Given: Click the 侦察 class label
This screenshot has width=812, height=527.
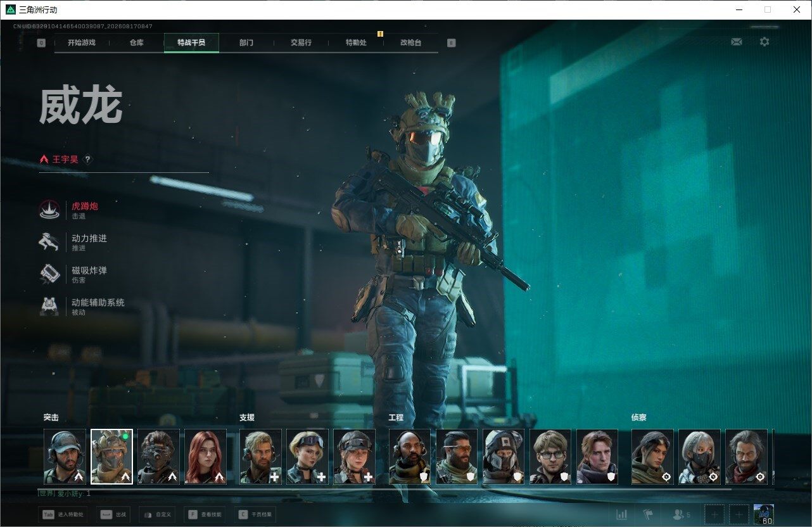Looking at the screenshot, I should (x=638, y=418).
